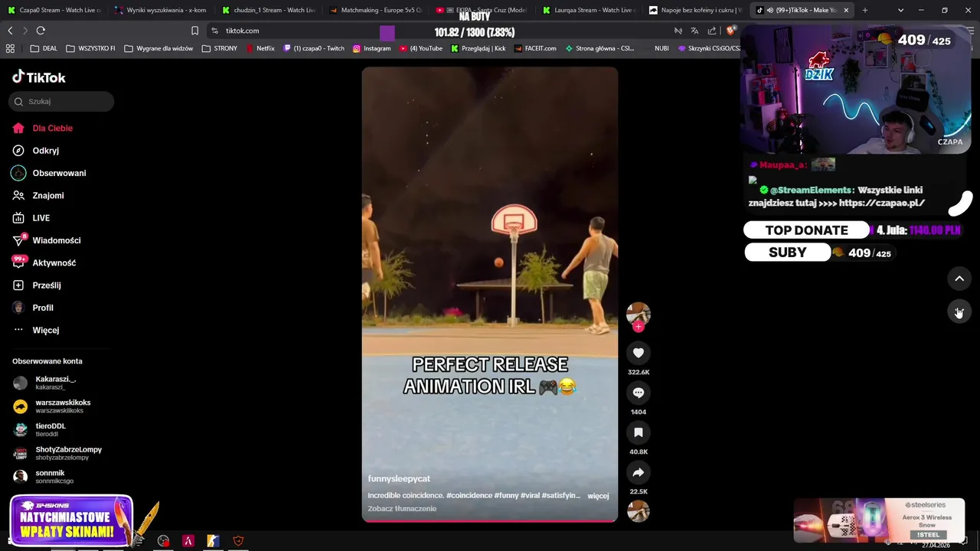Like the video with heart button
980x551 pixels.
[x=639, y=353]
